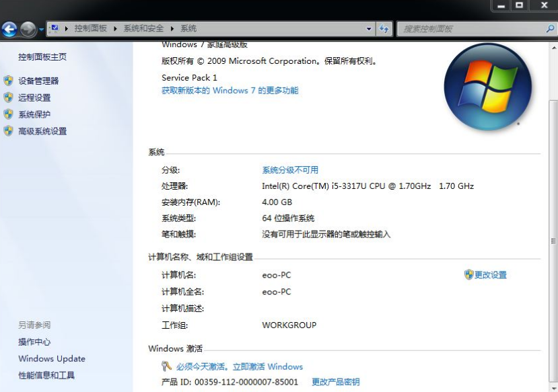Select 控制面板 in the breadcrumb path
Image resolution: width=558 pixels, height=392 pixels.
click(90, 29)
